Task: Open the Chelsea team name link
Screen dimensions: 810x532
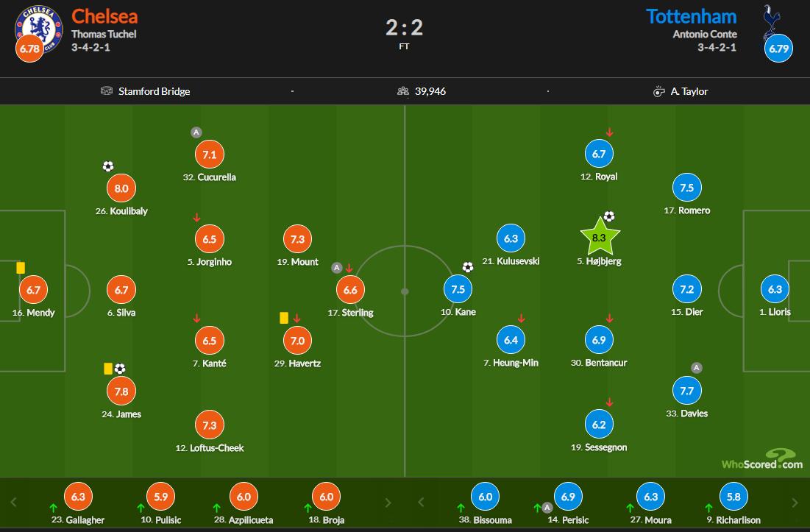Action: click(104, 16)
